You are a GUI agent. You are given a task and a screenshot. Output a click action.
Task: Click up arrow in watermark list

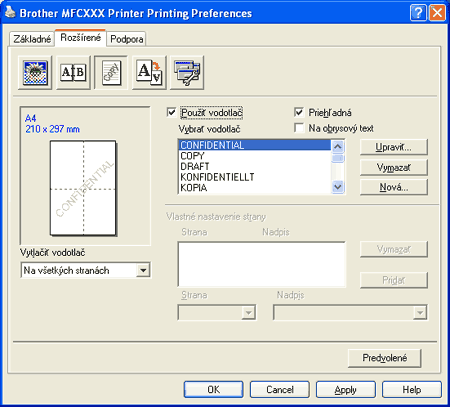point(338,147)
